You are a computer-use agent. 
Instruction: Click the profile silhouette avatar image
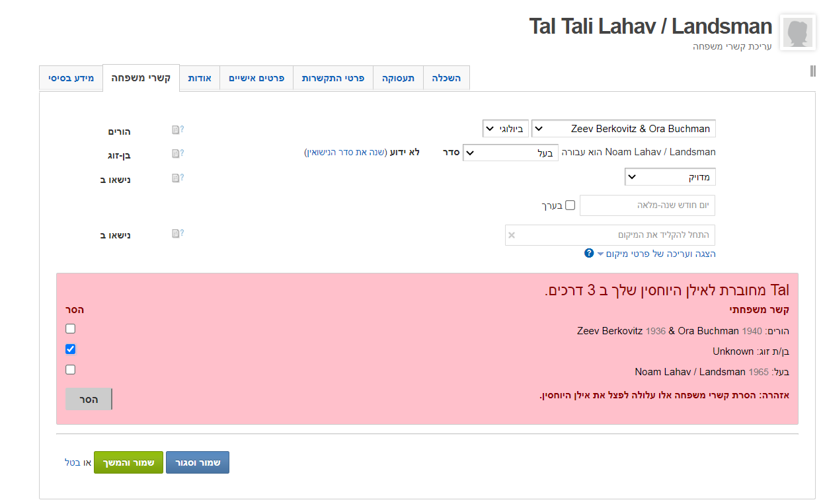797,32
